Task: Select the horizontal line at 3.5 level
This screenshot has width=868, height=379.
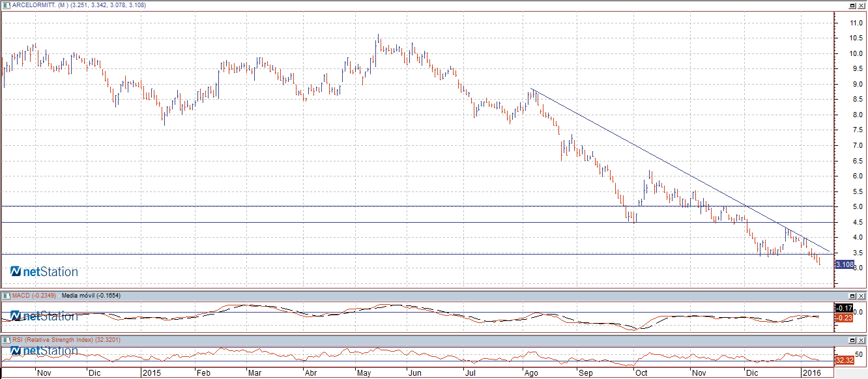Action: coord(417,254)
